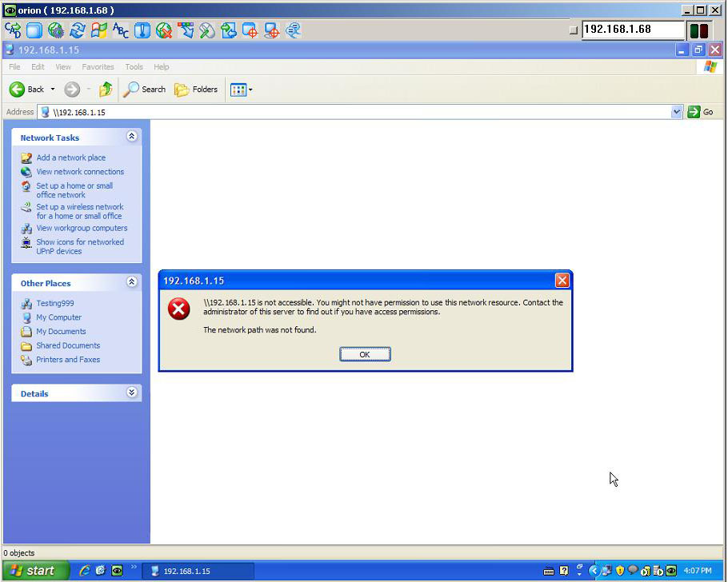728x582 pixels.
Task: Click the green eye VNC tray icon
Action: point(671,571)
